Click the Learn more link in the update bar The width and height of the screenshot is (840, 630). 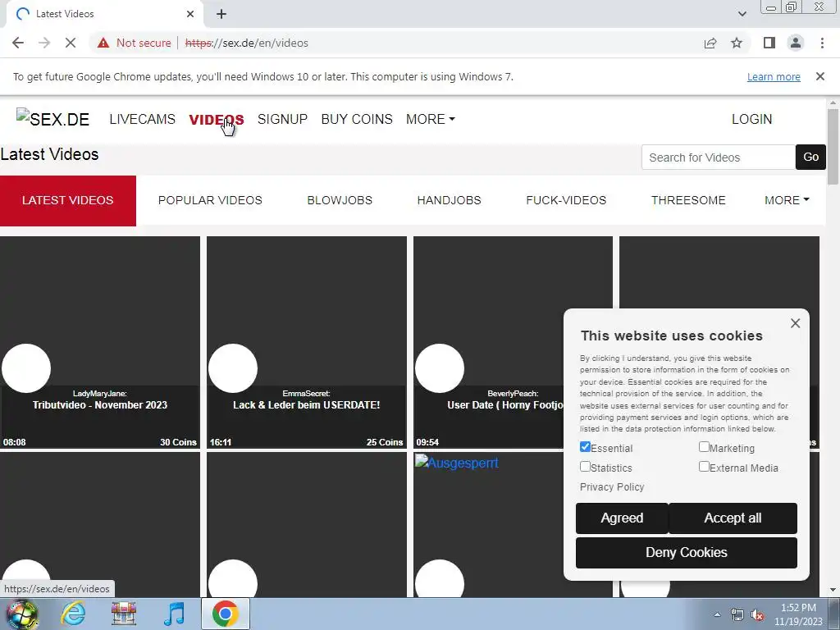[774, 76]
